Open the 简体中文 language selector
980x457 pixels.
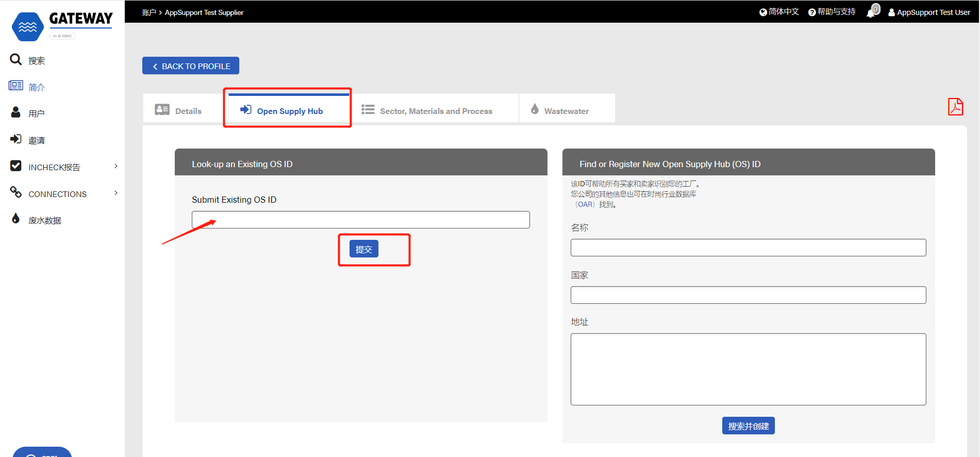pos(779,12)
